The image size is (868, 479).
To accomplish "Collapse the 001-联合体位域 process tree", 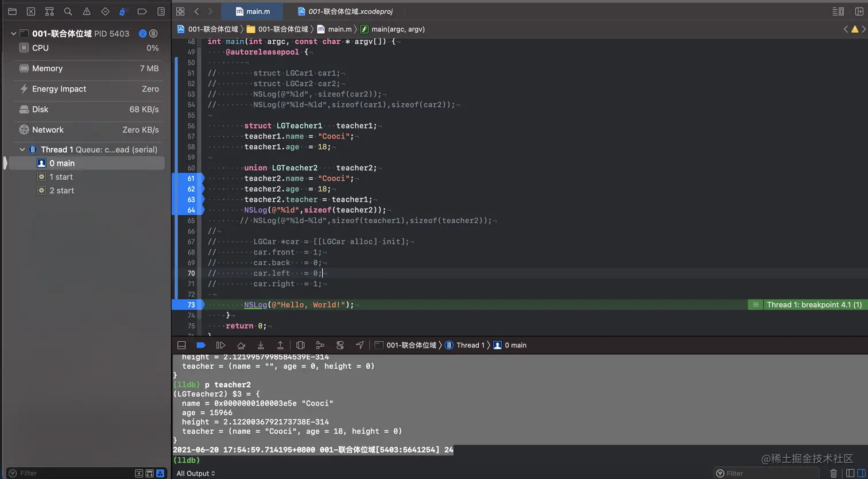I will tap(13, 34).
